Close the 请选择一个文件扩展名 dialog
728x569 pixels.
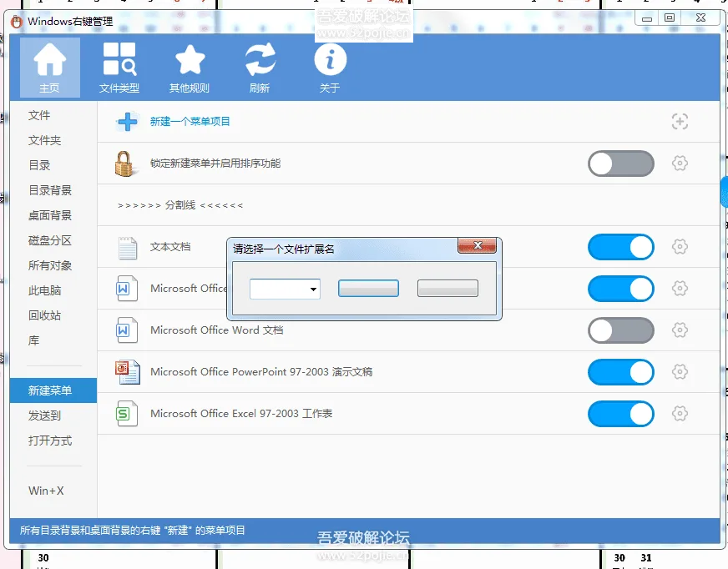point(478,245)
